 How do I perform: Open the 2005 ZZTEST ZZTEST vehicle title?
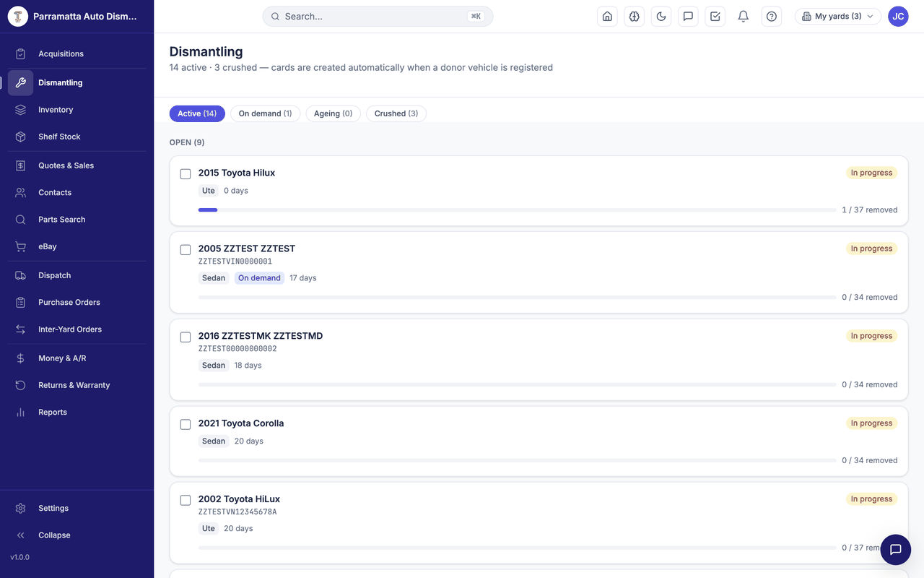247,249
